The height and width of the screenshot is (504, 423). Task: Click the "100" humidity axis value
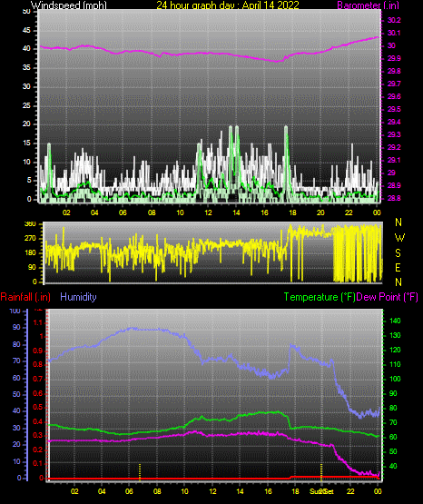[x=15, y=311]
